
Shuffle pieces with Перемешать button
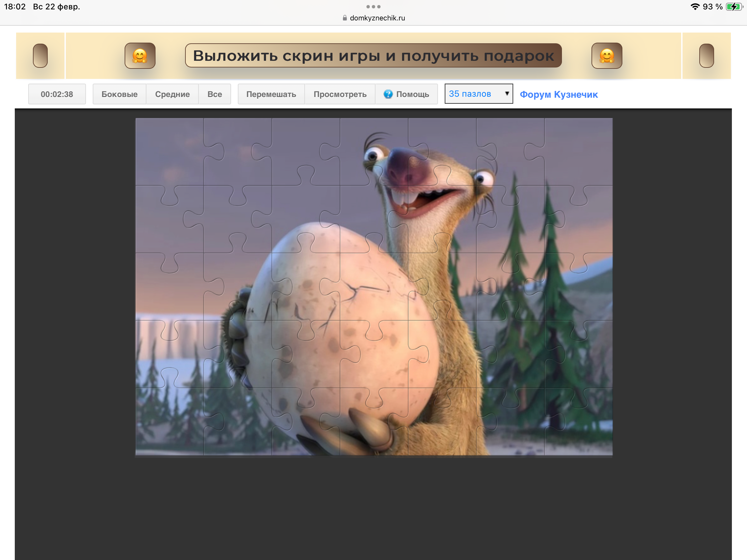tap(271, 94)
